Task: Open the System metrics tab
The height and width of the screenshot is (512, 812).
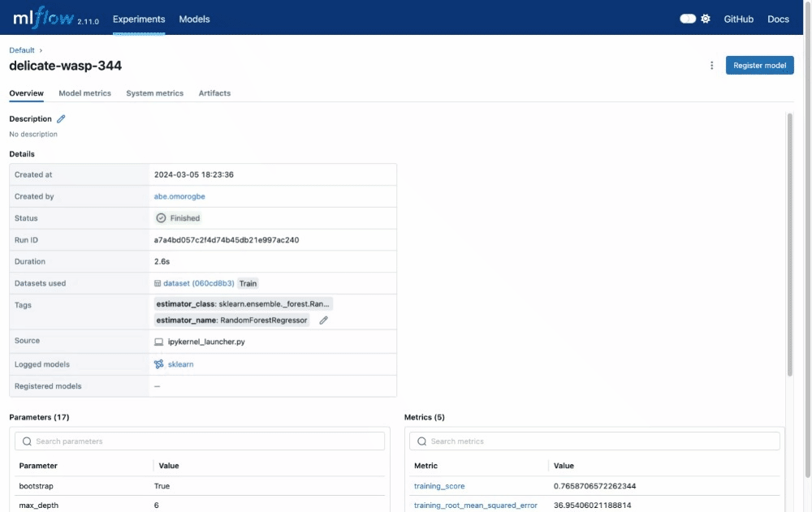Action: coord(154,93)
